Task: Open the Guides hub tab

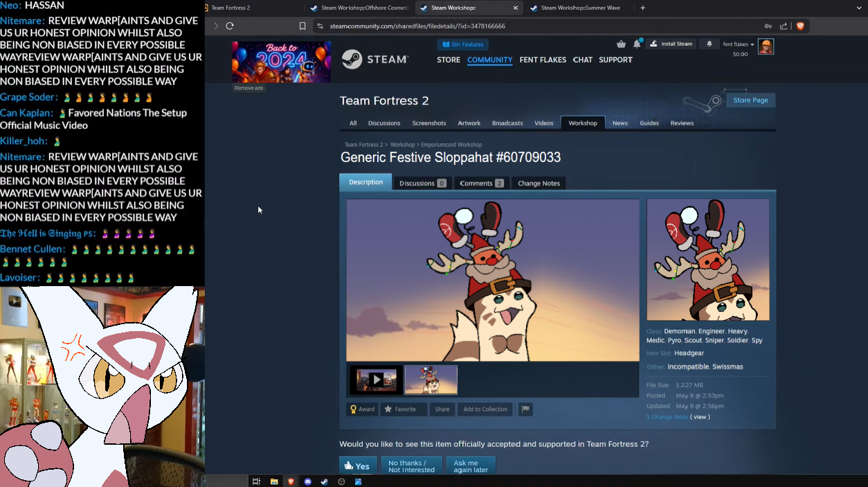Action: point(649,123)
